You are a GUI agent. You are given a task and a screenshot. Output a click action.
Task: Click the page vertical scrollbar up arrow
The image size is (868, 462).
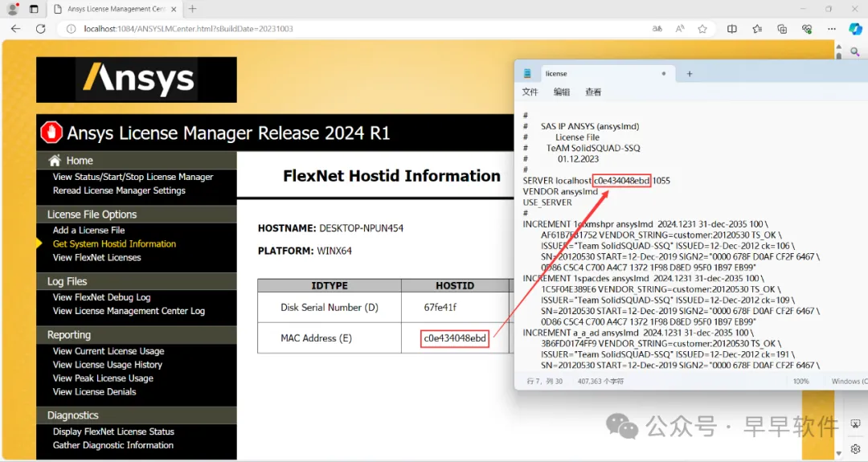(838, 47)
